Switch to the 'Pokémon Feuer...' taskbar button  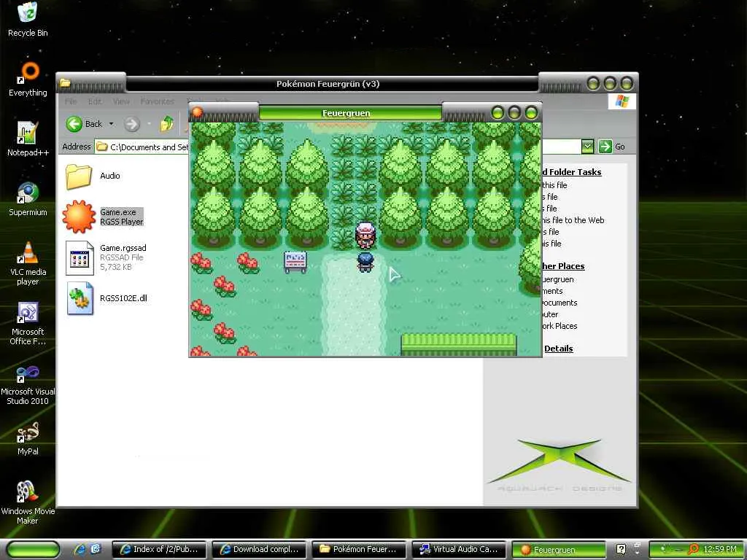pos(359,550)
